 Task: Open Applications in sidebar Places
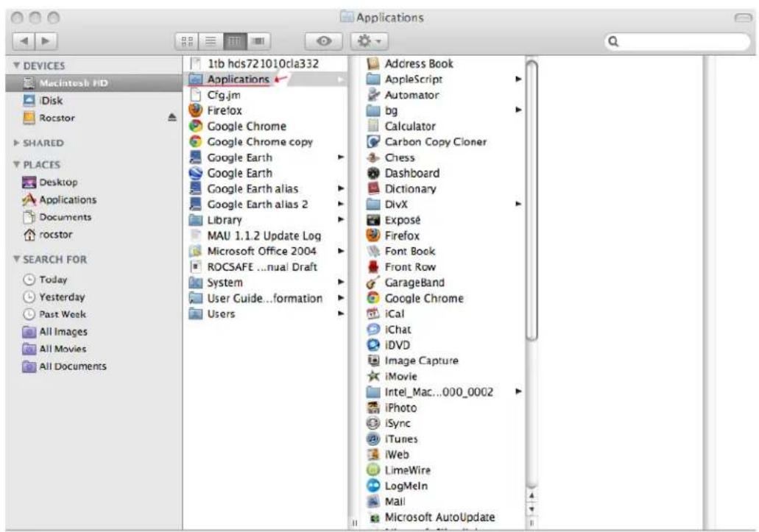click(59, 199)
